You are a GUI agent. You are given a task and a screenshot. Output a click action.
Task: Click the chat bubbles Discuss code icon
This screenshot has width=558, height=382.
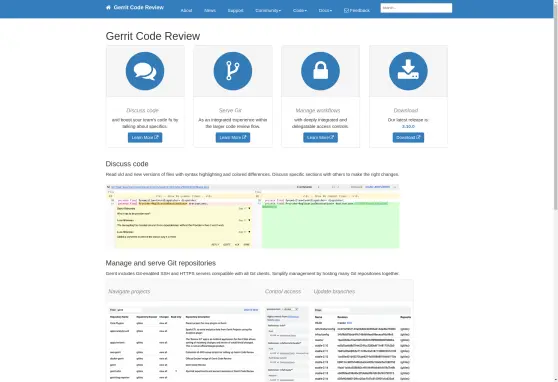click(x=145, y=71)
